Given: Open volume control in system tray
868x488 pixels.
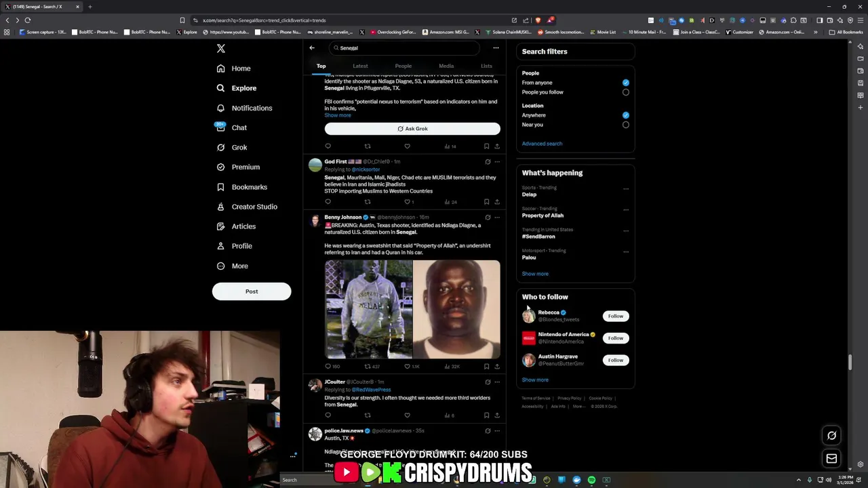Looking at the screenshot, I should coord(828,480).
